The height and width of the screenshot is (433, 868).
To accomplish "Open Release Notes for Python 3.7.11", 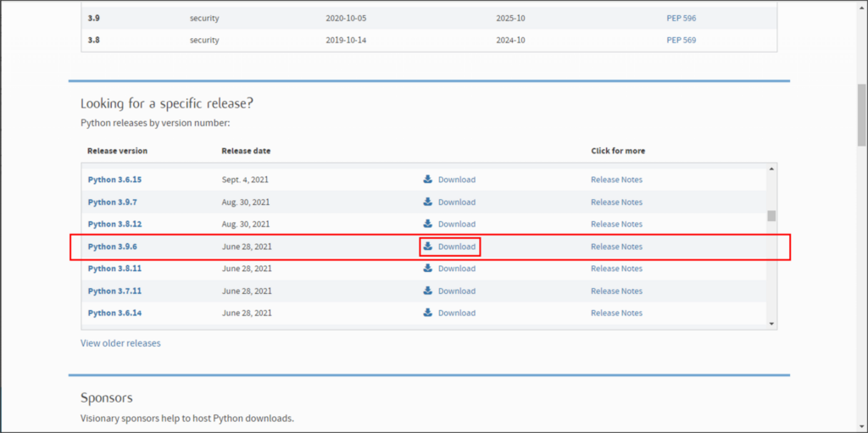I will pos(616,291).
